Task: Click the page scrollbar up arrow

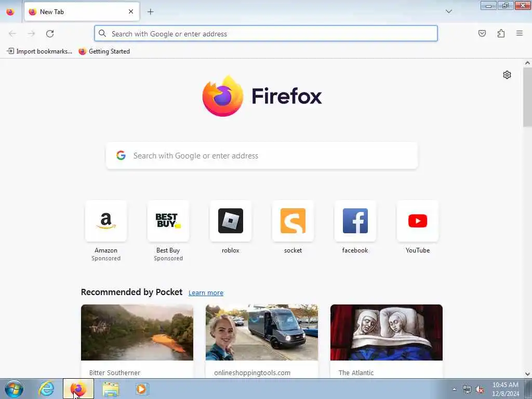Action: [x=527, y=63]
